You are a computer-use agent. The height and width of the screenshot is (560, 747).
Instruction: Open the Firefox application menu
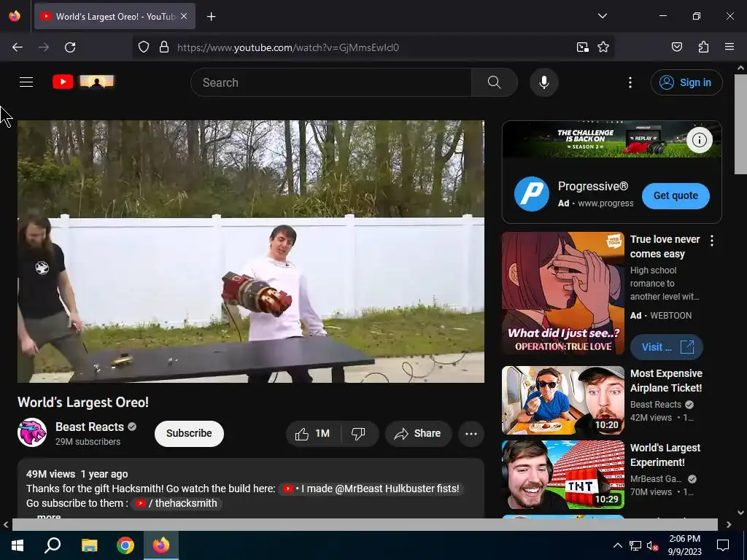[x=729, y=47]
